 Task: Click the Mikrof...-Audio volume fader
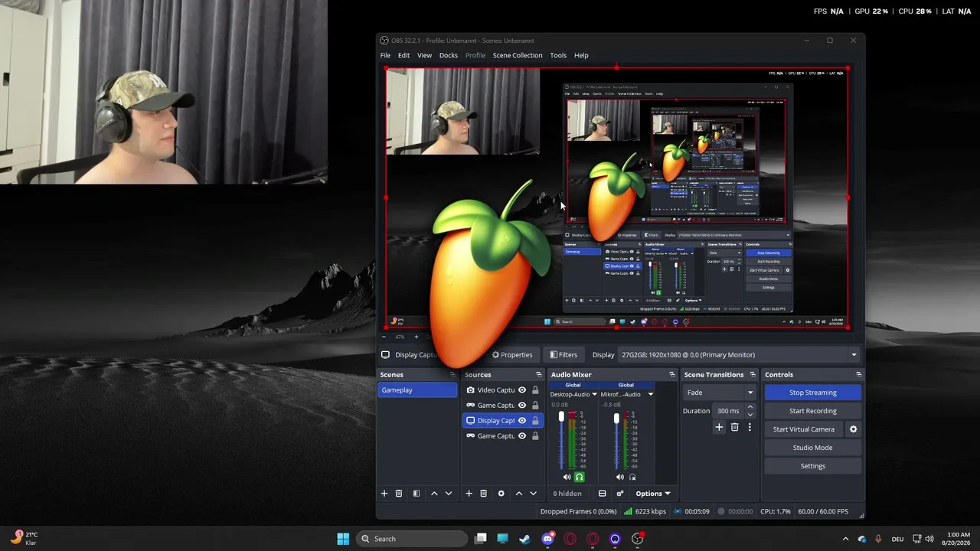pos(616,418)
